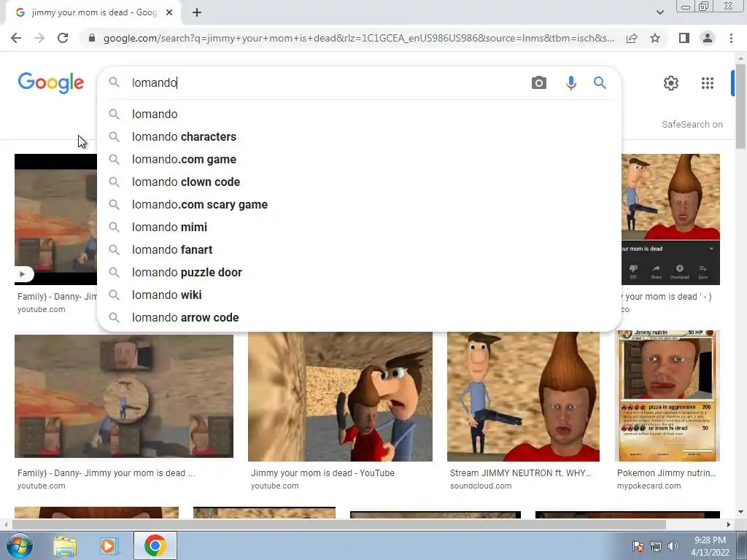Click 'Stream JIMMY NEUTRON ft. WHY...' caption
The height and width of the screenshot is (560, 747).
point(520,473)
